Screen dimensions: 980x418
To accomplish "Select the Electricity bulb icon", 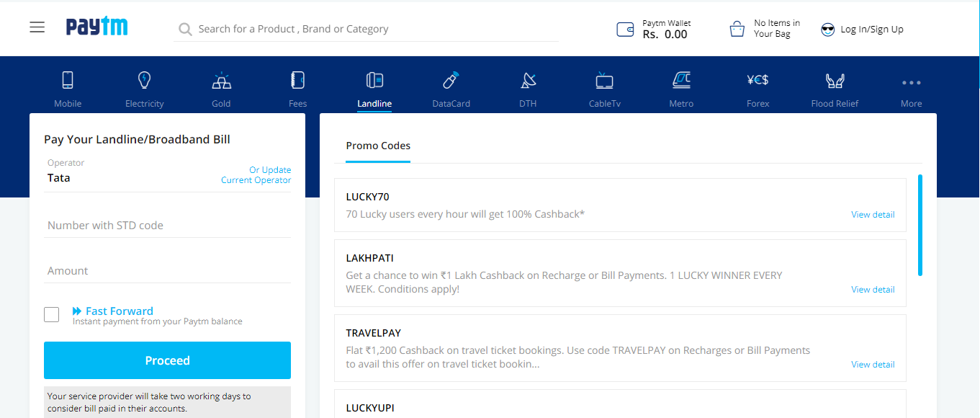I will pyautogui.click(x=144, y=80).
